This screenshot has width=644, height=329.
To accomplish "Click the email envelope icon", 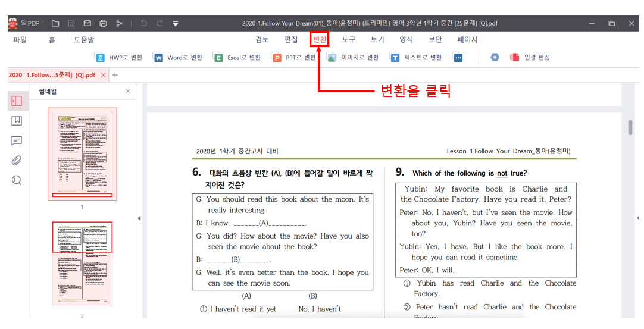I will (87, 23).
